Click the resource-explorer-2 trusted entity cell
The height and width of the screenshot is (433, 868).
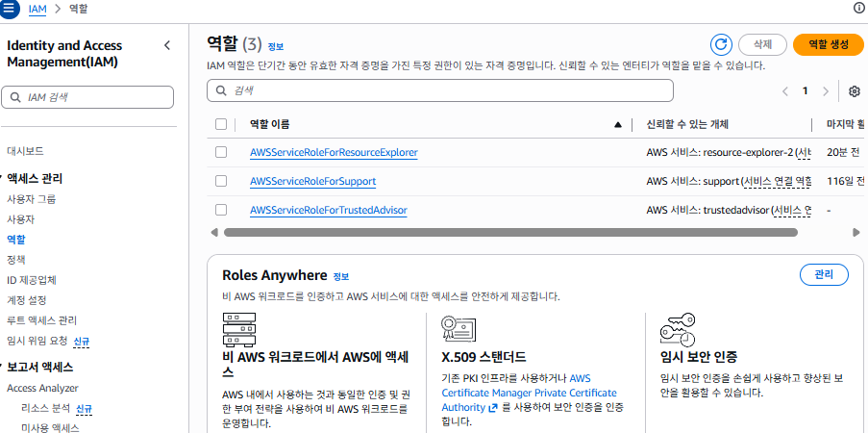pos(729,152)
